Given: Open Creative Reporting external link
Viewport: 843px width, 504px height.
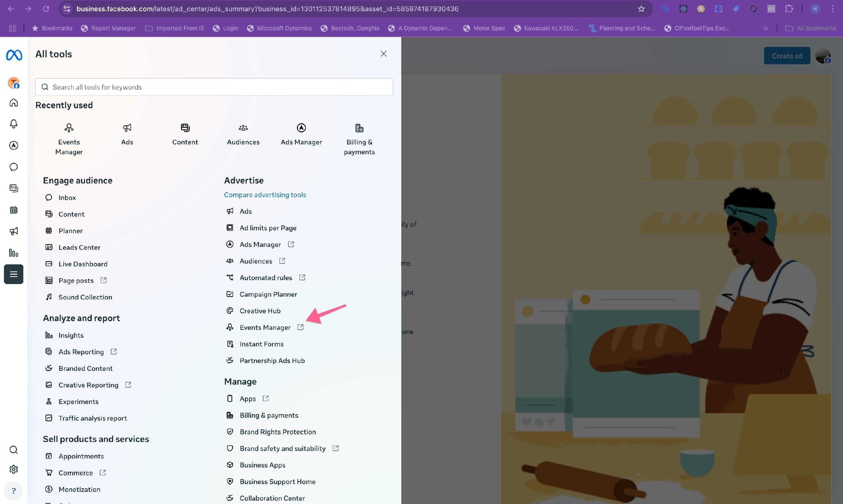Looking at the screenshot, I should [88, 385].
